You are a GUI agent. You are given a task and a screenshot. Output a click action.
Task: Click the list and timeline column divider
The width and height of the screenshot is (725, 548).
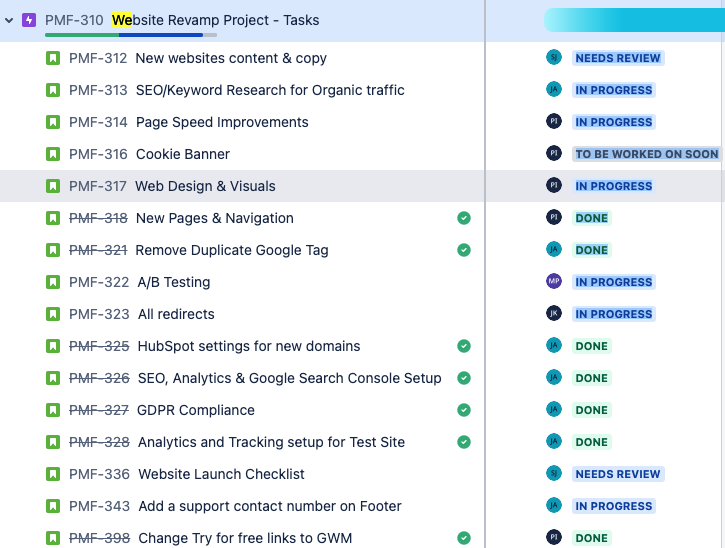tap(485, 274)
